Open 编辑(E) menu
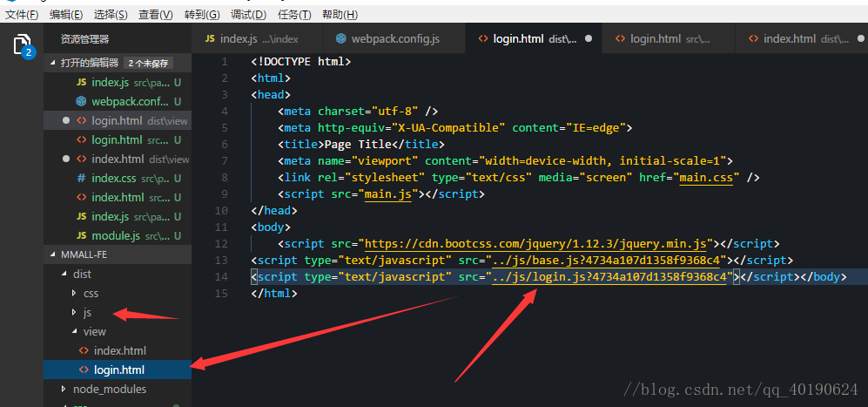Image resolution: width=868 pixels, height=407 pixels. tap(66, 15)
